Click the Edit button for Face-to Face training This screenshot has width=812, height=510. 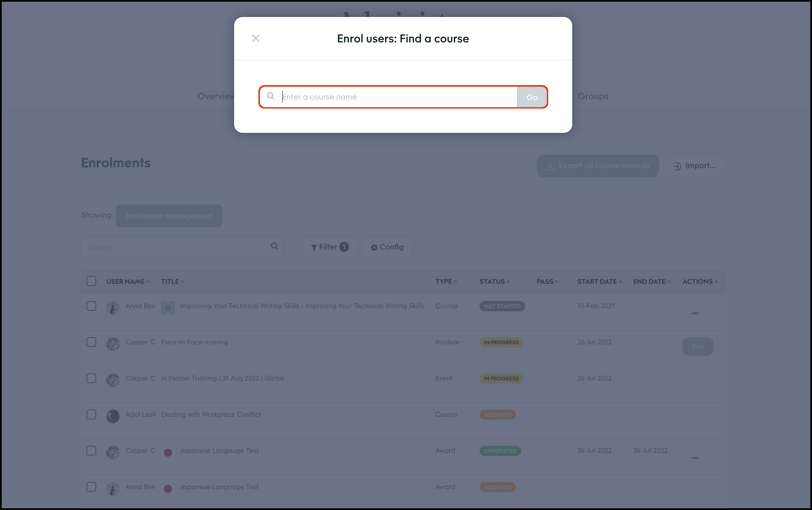point(698,347)
